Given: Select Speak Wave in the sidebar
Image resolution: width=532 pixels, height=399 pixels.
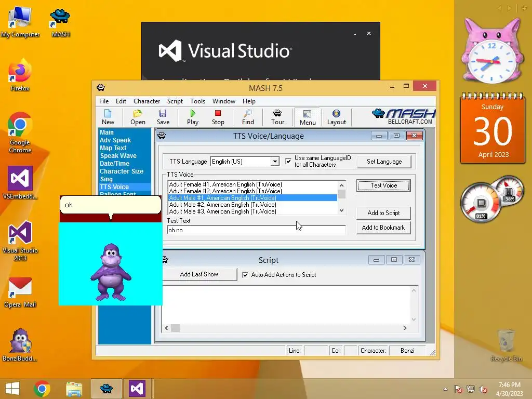Looking at the screenshot, I should pos(118,156).
